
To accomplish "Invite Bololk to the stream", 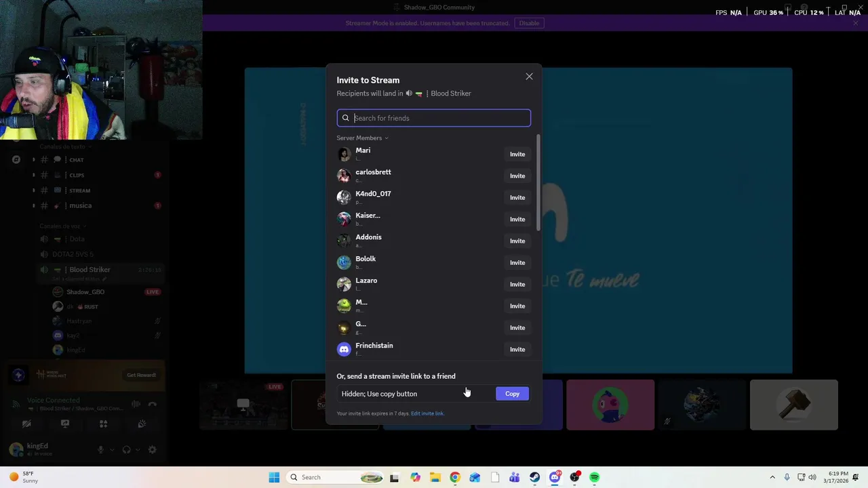I will [x=517, y=262].
